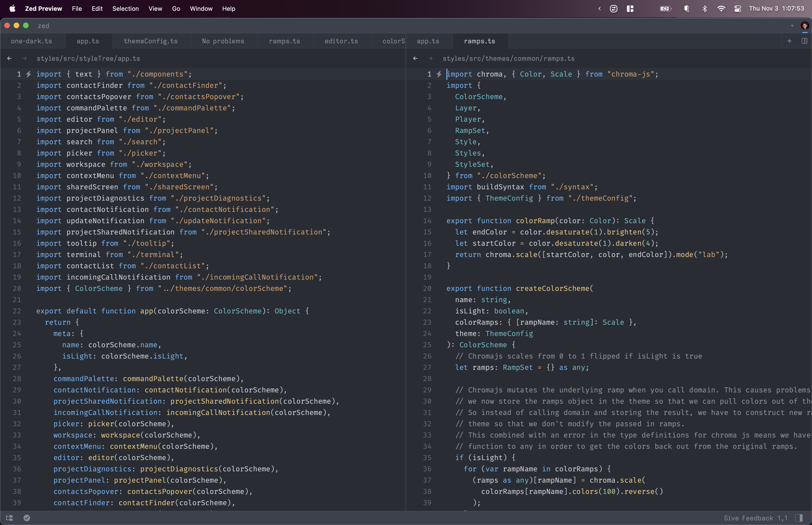
Task: Click the back navigation arrow in the left pane
Action: (x=9, y=58)
